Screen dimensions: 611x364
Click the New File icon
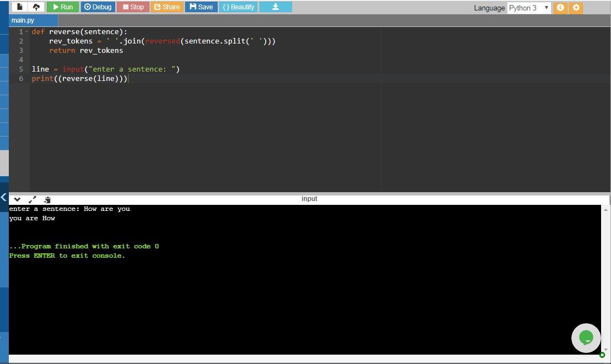pos(20,7)
